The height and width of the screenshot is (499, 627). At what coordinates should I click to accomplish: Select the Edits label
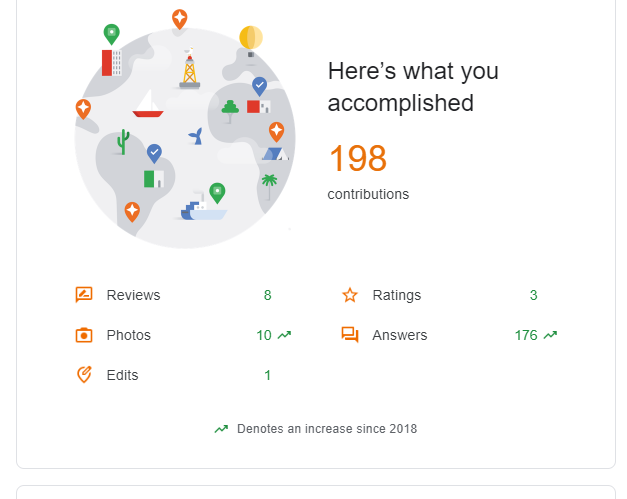tap(122, 375)
